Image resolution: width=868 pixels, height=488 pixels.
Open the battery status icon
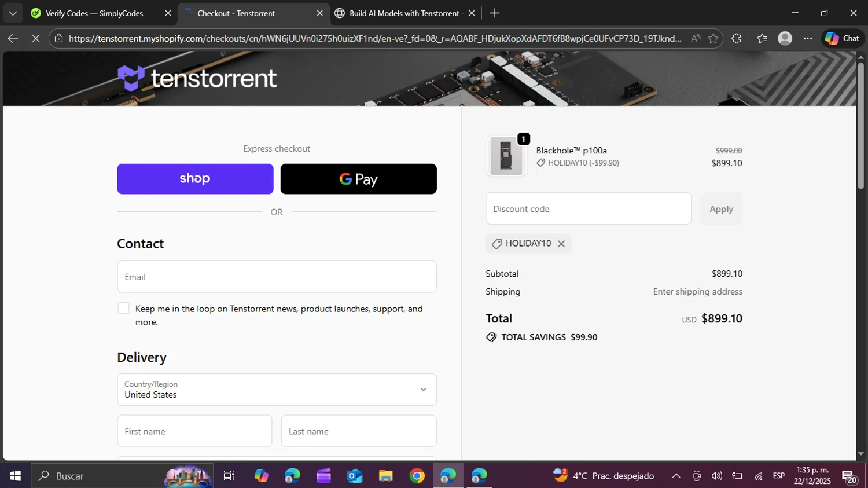737,476
